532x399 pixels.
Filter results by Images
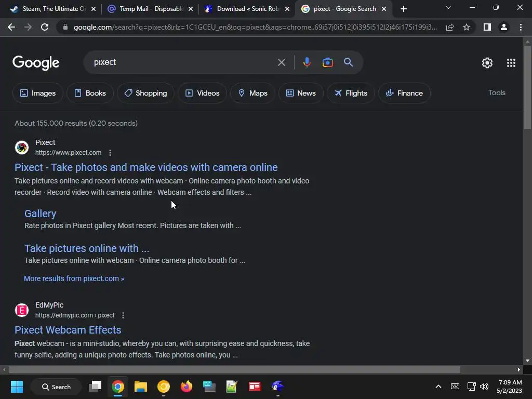(37, 93)
